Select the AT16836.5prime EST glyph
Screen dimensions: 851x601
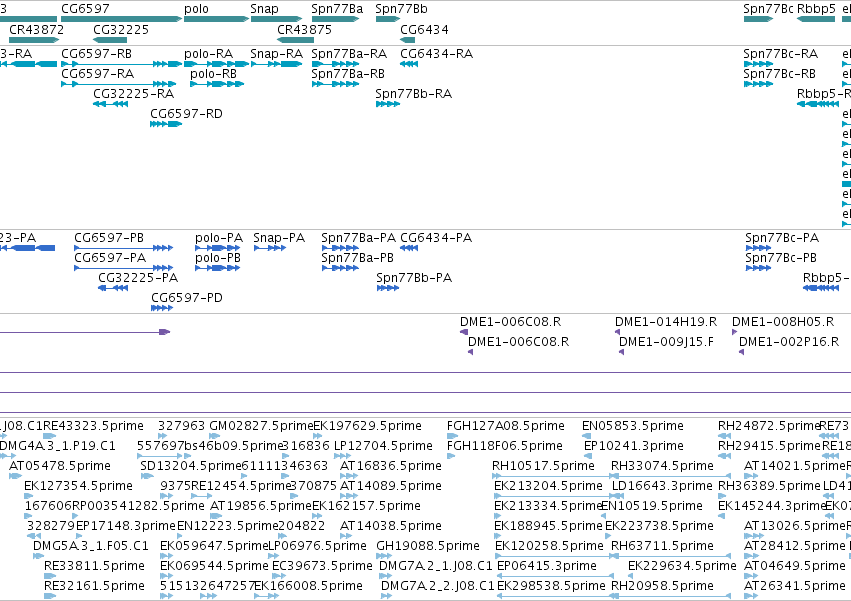[x=348, y=476]
